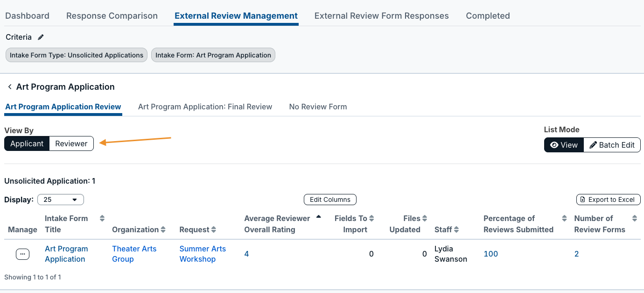
Task: Click the Unsolicited Application: 1 heading
Action: click(50, 181)
